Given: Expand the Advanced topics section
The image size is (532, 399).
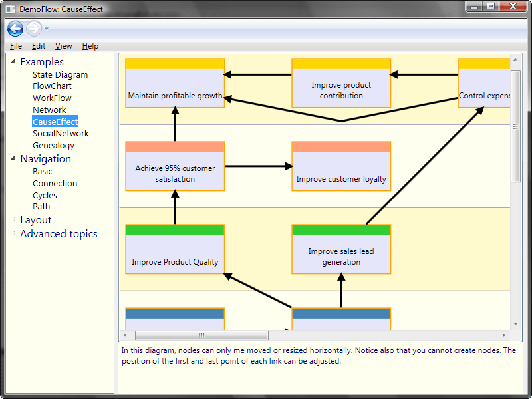Looking at the screenshot, I should coord(14,233).
